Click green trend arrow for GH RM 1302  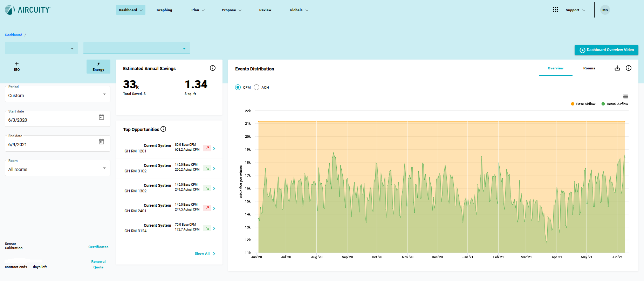point(207,188)
